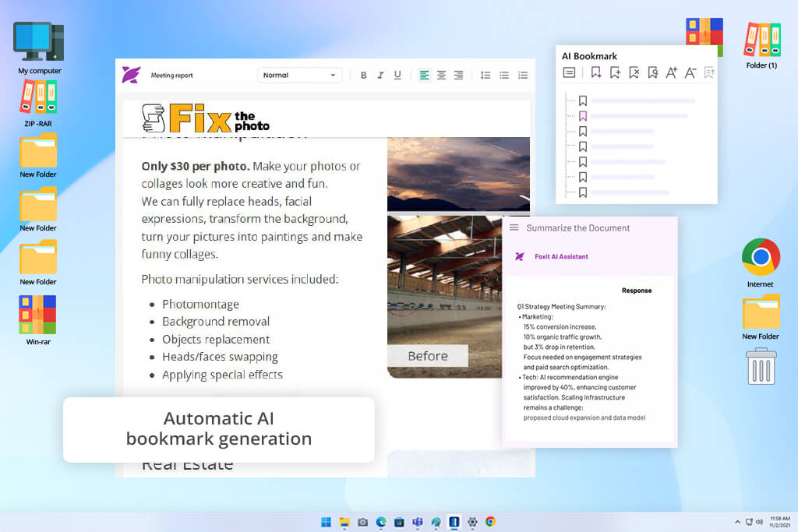This screenshot has width=798, height=532.
Task: Click the '15% conversion increase,' line
Action: click(560, 327)
